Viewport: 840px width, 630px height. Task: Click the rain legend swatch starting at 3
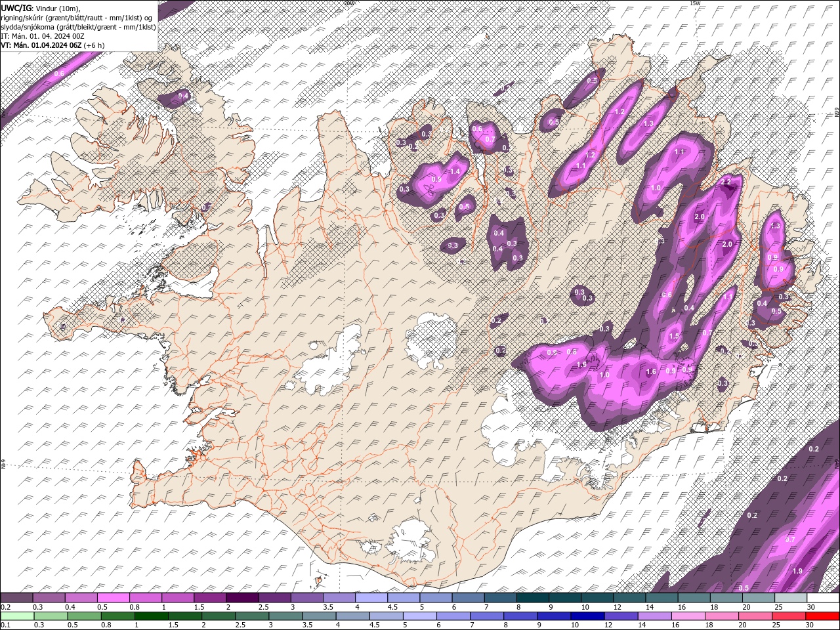(x=285, y=616)
